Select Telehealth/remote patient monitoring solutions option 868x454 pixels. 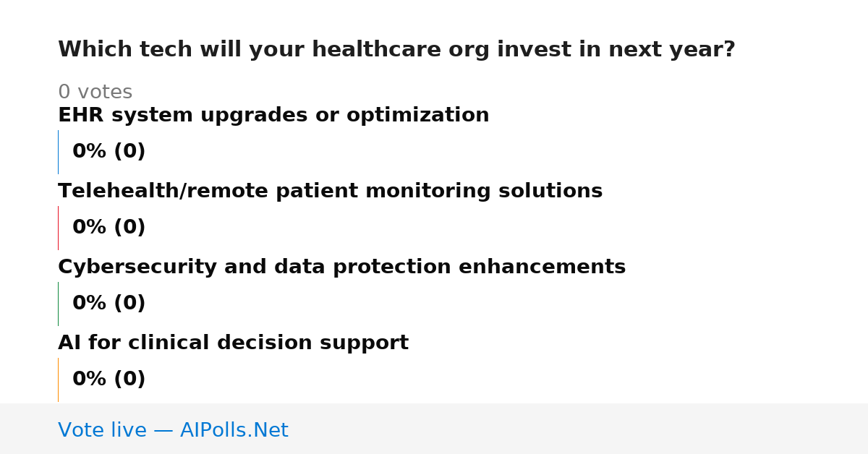330,192
